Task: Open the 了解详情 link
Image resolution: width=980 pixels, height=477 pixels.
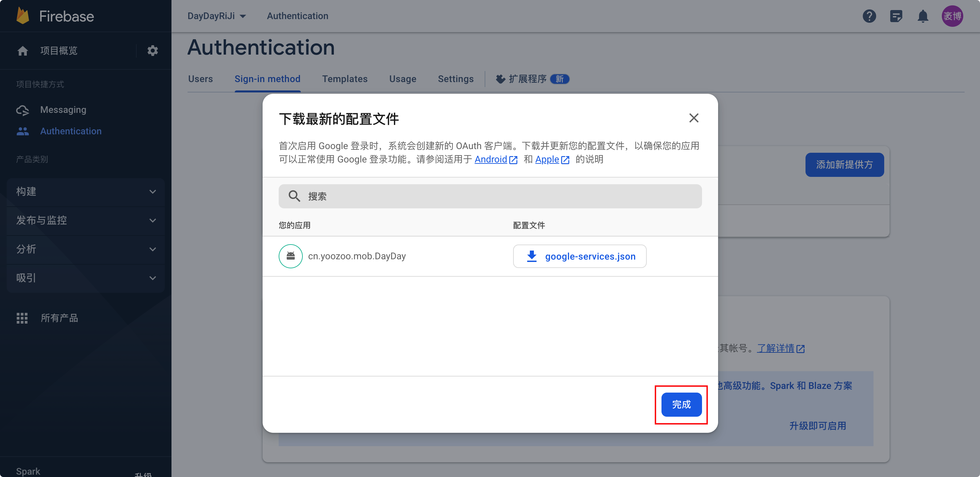Action: (776, 348)
